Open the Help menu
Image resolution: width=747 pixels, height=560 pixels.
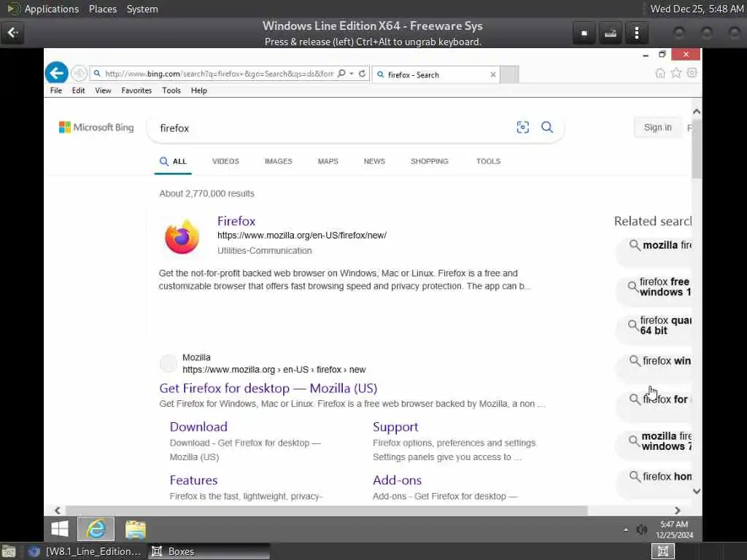coord(198,90)
